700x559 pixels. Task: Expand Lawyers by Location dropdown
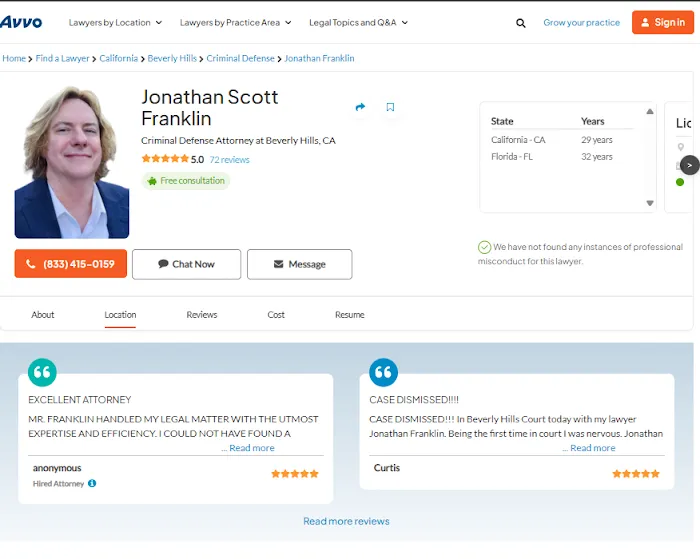click(x=116, y=22)
